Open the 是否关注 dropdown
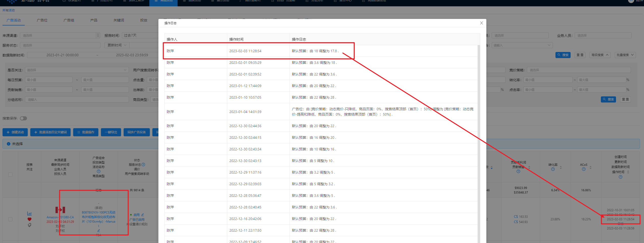Image resolution: width=644 pixels, height=243 pixels. click(x=77, y=70)
